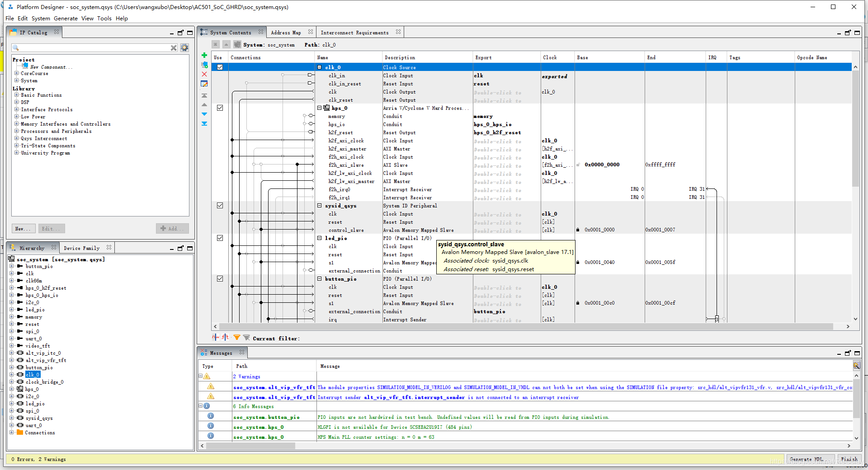Click the add subsystem icon below the plus

tap(204, 65)
